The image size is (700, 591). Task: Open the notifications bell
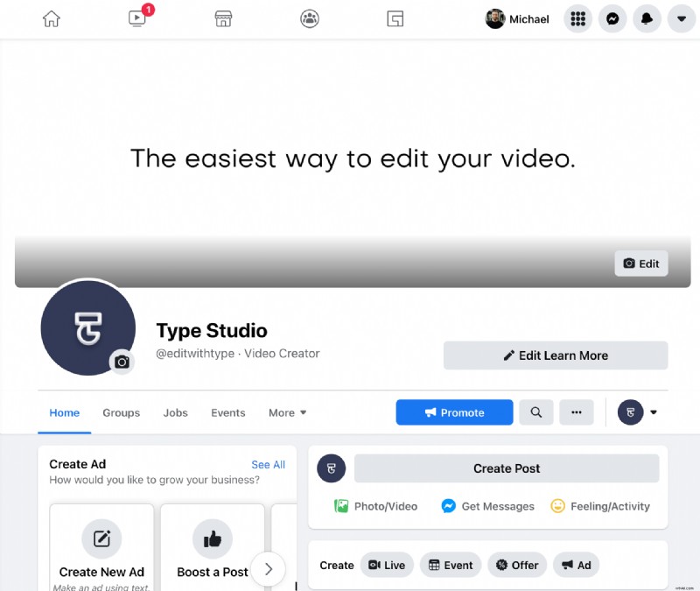pyautogui.click(x=647, y=18)
